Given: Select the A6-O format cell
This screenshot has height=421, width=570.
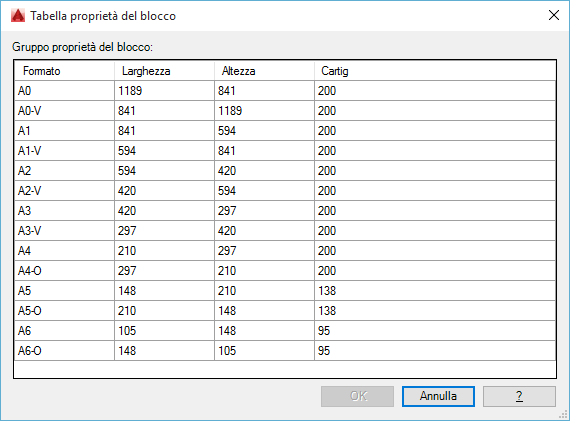Looking at the screenshot, I should 64,351.
